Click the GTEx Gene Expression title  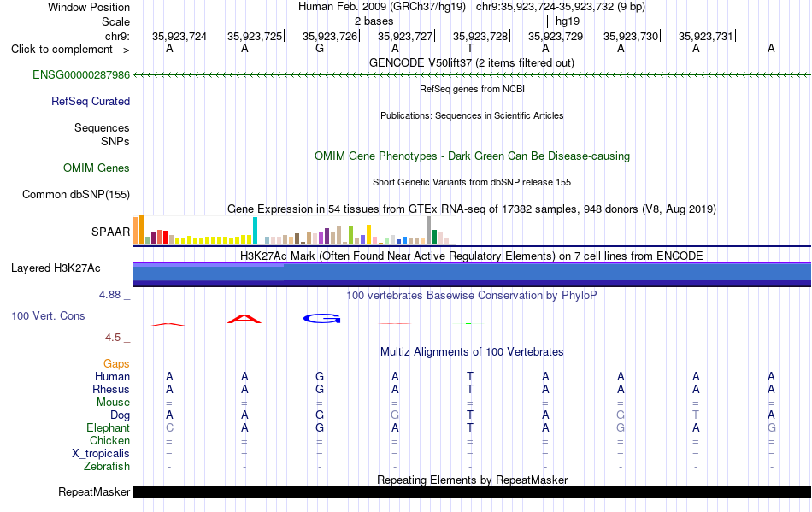pos(472,209)
